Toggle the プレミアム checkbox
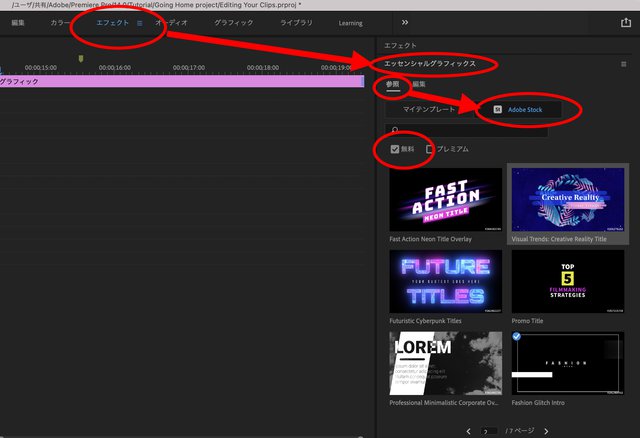 point(429,149)
